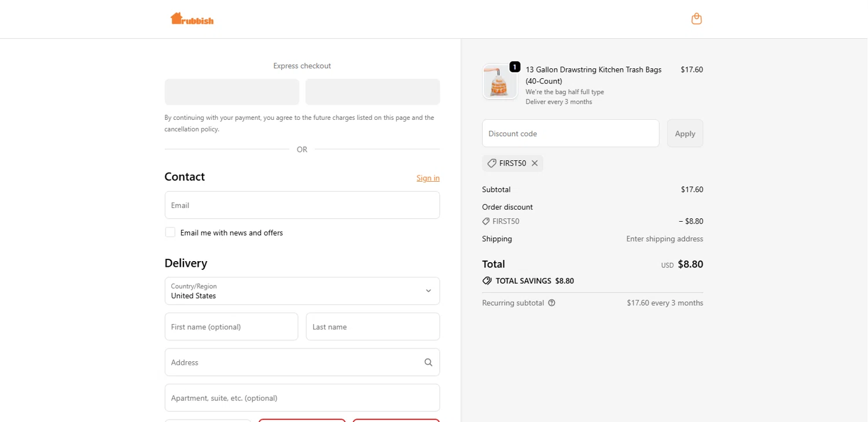Enable Email me with news and offers
The image size is (868, 422).
point(170,232)
